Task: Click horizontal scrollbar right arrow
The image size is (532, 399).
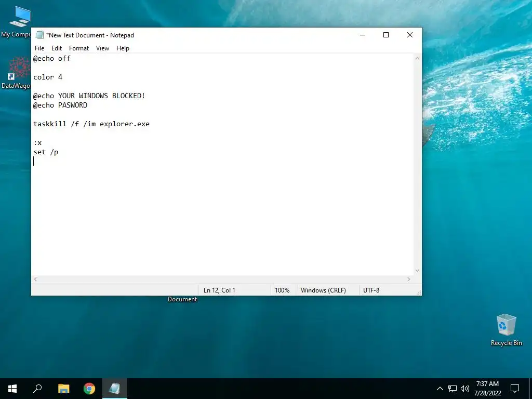Action: 409,279
